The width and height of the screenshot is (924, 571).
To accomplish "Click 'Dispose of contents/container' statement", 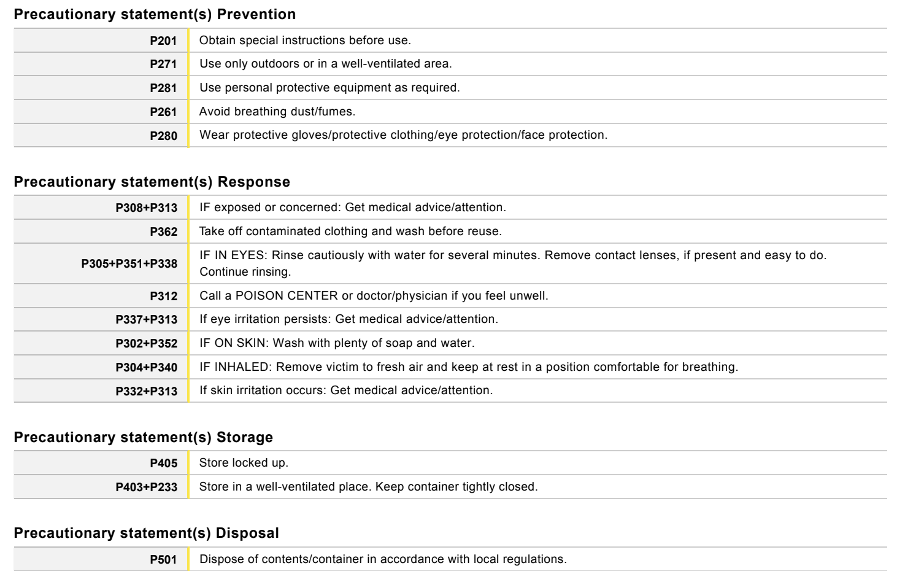I will [383, 559].
